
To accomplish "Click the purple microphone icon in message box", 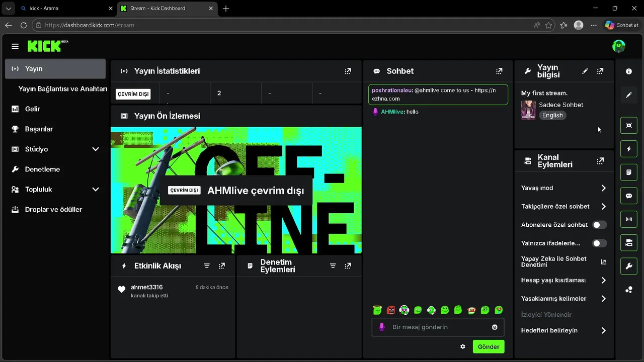I will tap(382, 327).
